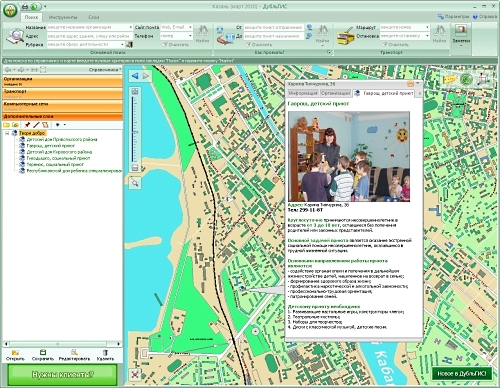
Task: Switch to the Поиск ribbon tab
Action: pyautogui.click(x=31, y=17)
